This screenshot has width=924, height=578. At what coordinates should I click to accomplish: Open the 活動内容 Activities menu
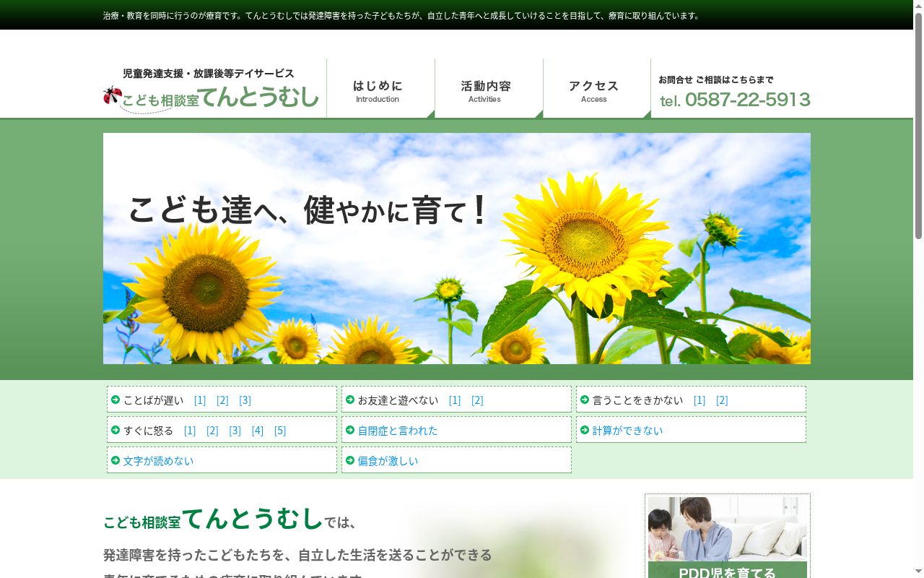(x=489, y=88)
